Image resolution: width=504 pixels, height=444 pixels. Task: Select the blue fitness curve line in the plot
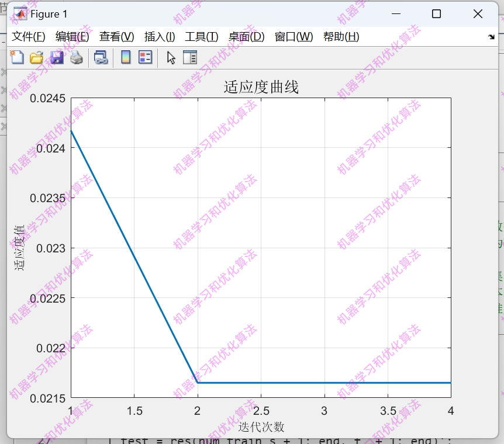click(322, 383)
